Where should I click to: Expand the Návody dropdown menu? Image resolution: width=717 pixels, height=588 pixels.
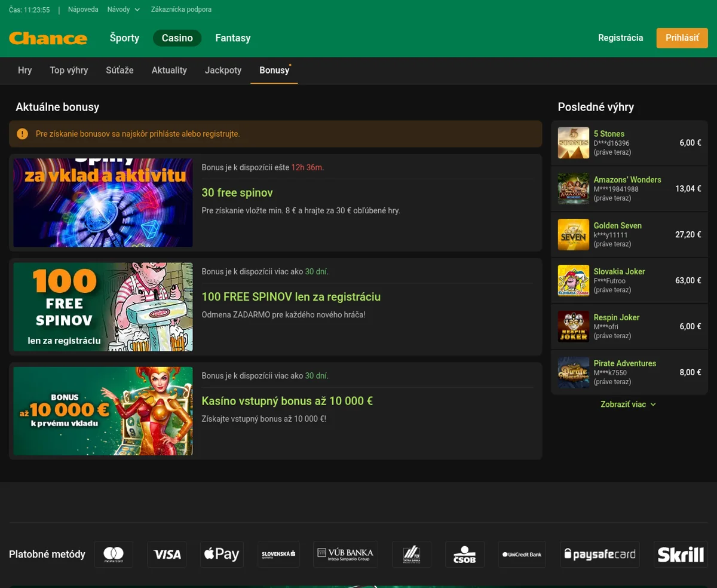124,10
